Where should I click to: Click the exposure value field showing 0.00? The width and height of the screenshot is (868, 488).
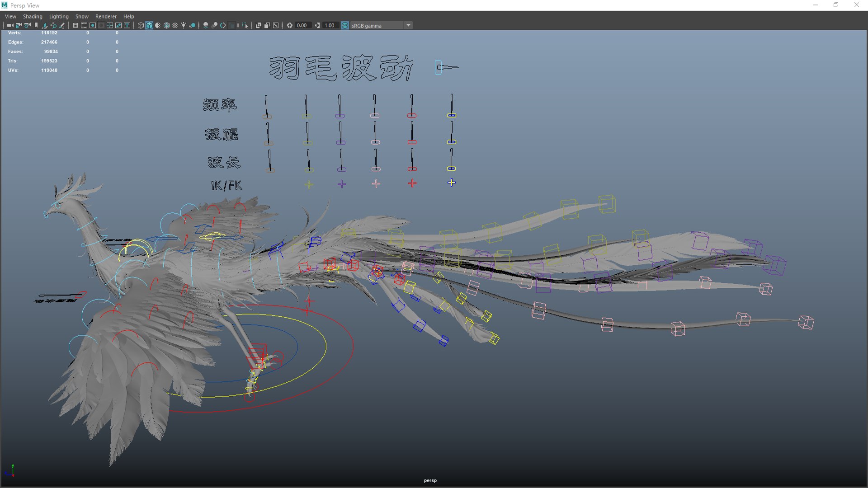[x=303, y=25]
